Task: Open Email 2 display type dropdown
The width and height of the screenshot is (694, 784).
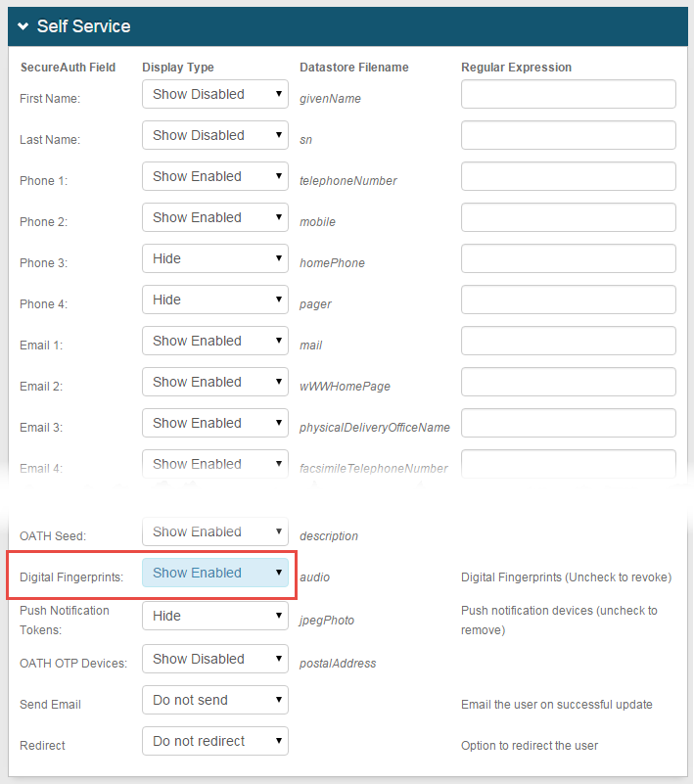Action: coord(215,383)
